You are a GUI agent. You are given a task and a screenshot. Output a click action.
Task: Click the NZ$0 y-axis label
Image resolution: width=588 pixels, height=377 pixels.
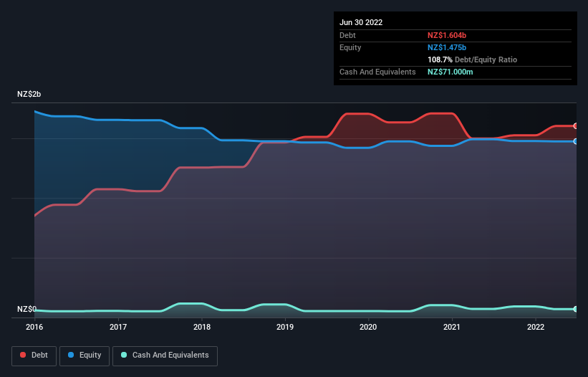click(x=26, y=309)
